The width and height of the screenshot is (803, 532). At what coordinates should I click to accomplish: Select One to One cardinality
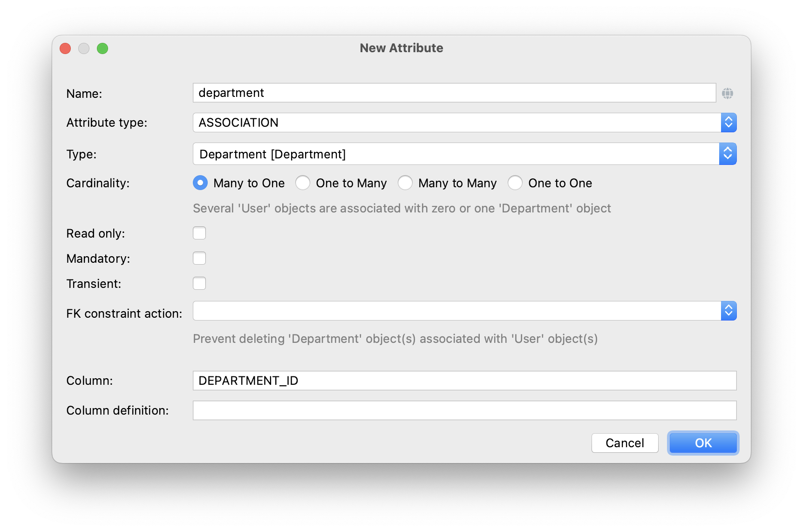(x=515, y=183)
